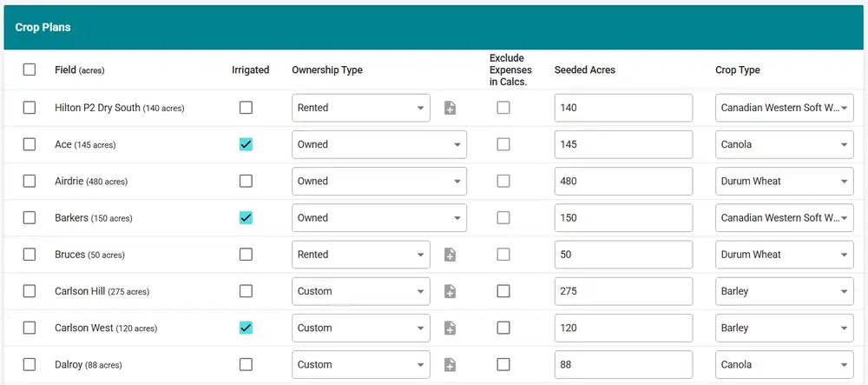The image size is (868, 385).
Task: Click the Ownership Type column header
Action: pyautogui.click(x=327, y=70)
